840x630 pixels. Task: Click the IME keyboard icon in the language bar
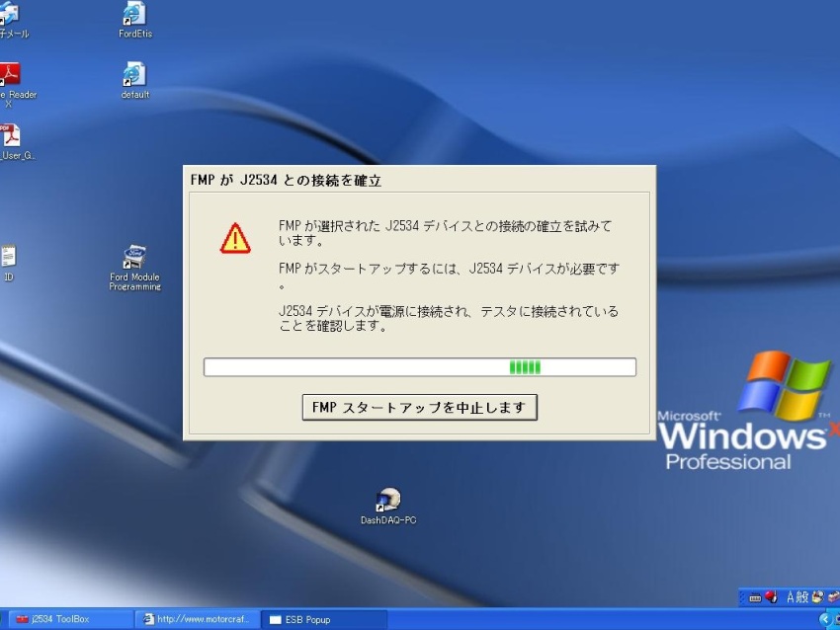tap(755, 597)
